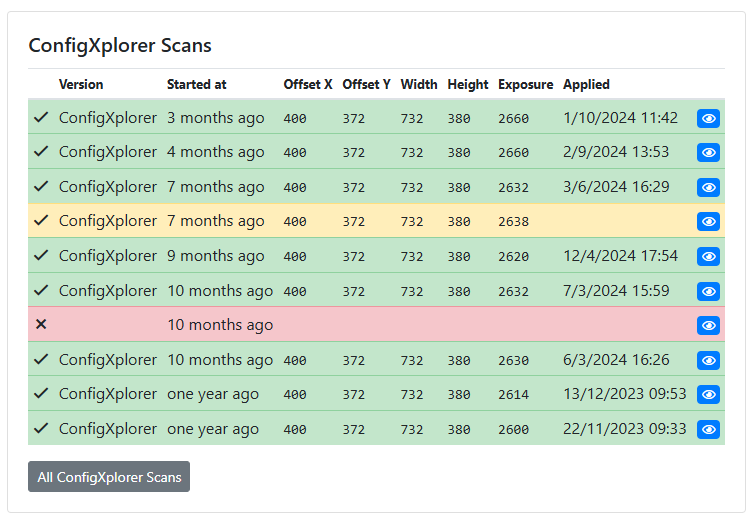Image resolution: width=756 pixels, height=520 pixels.
Task: Click the '3 months ago' start time
Action: coord(215,118)
